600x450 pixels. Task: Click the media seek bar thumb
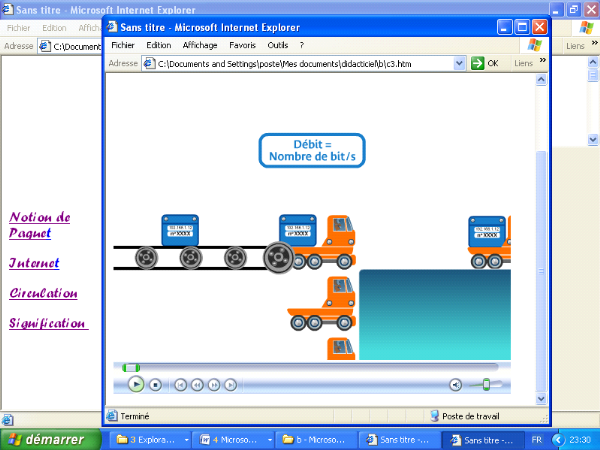[131, 368]
